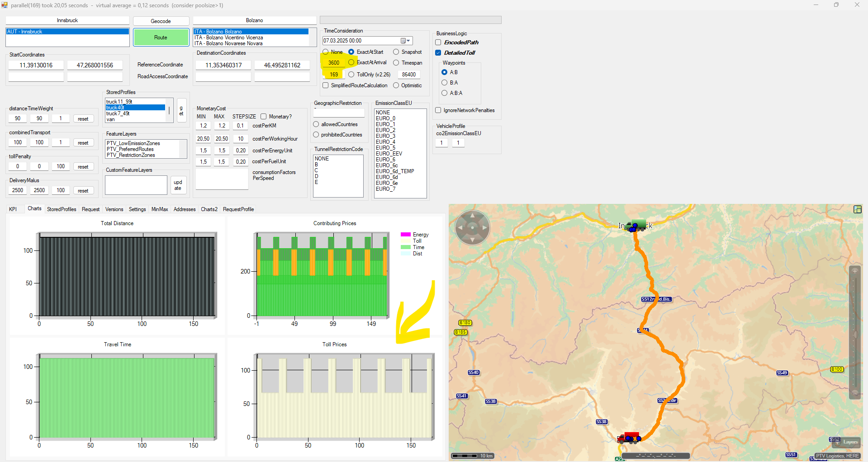This screenshot has width=868, height=462.
Task: Click the map zoom-in plus button
Action: pyautogui.click(x=855, y=271)
